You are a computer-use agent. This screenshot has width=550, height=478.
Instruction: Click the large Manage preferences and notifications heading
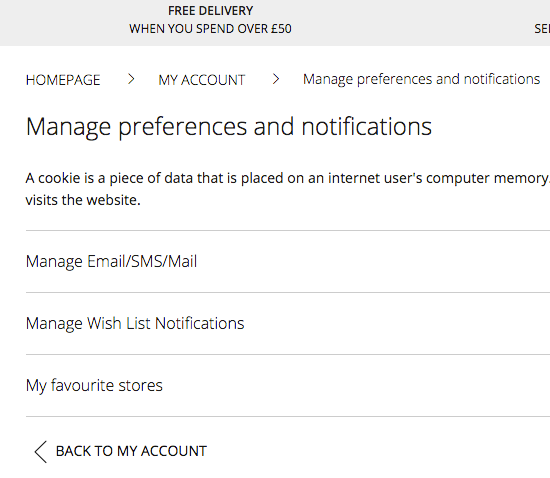[229, 127]
